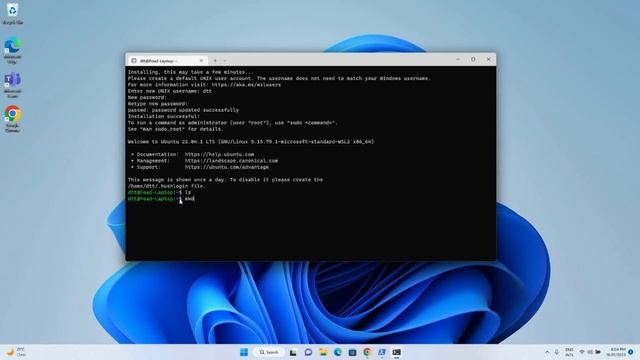Open the terminal profiles dropdown arrow
The height and width of the screenshot is (360, 640).
pyautogui.click(x=225, y=60)
